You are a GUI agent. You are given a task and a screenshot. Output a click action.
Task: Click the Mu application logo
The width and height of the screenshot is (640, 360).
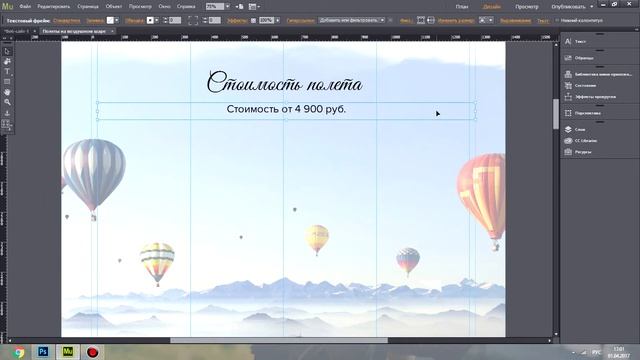tap(7, 7)
